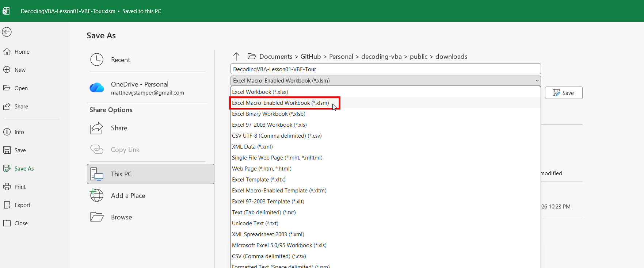Pick Excel Binary Workbook (*.xlsb)
This screenshot has height=268, width=644.
pos(385,114)
